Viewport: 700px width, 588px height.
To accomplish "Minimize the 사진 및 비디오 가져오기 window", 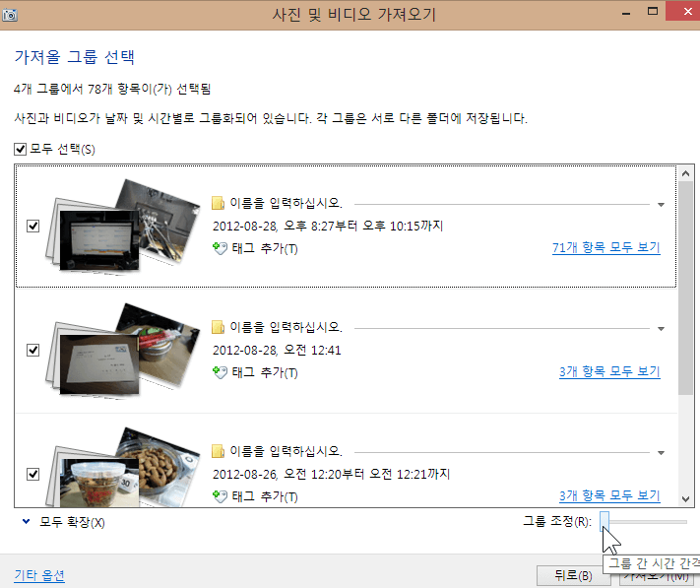I will click(x=626, y=13).
